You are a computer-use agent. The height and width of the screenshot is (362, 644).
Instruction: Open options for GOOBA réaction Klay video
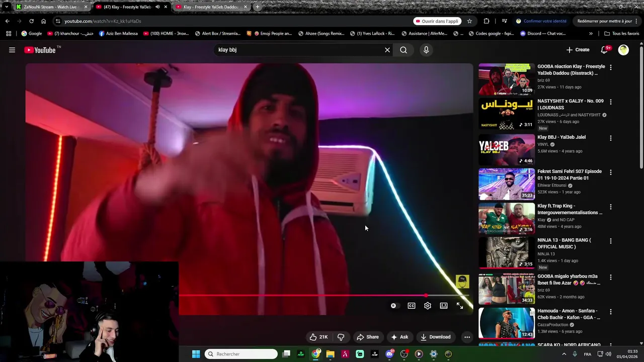tap(611, 67)
